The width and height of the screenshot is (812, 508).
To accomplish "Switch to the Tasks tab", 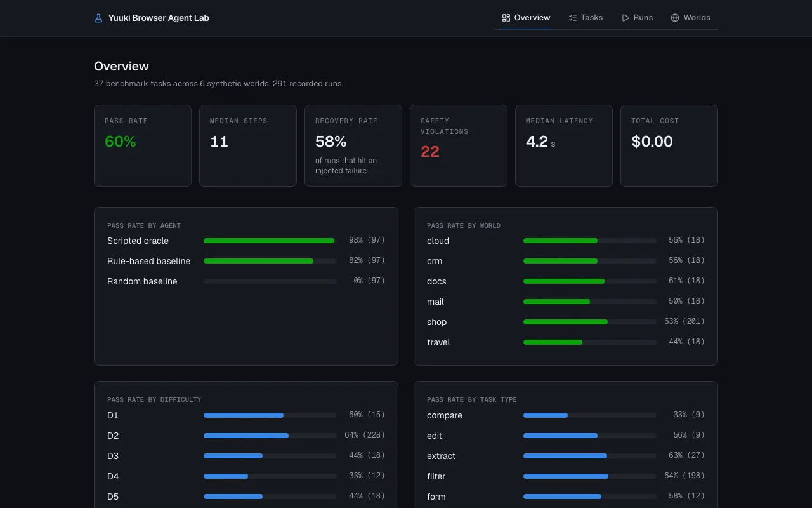I will (x=586, y=18).
